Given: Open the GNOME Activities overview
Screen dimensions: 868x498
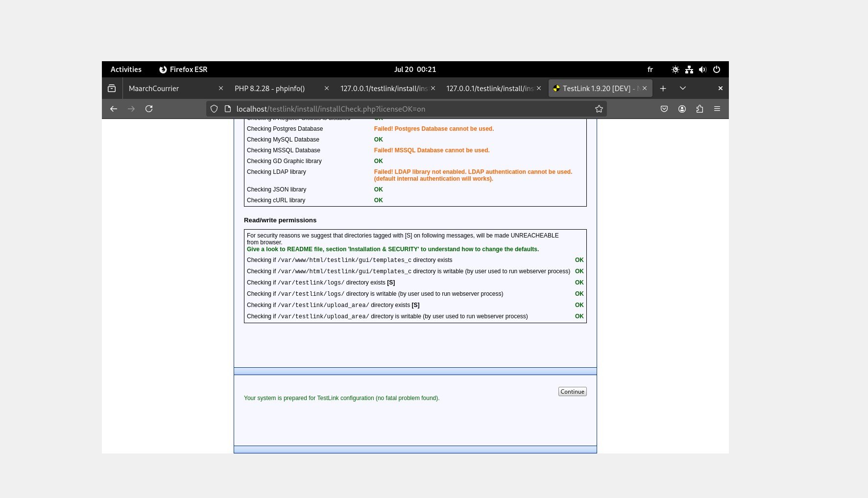Looking at the screenshot, I should tap(126, 70).
